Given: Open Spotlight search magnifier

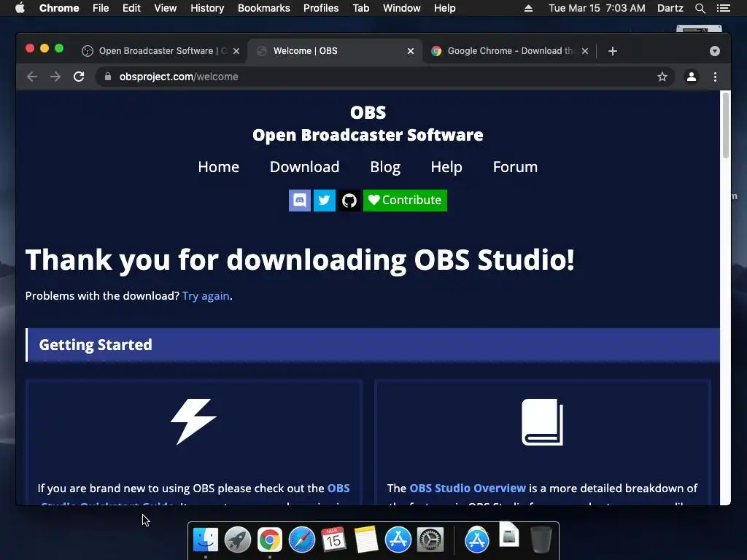Looking at the screenshot, I should coord(700,8).
